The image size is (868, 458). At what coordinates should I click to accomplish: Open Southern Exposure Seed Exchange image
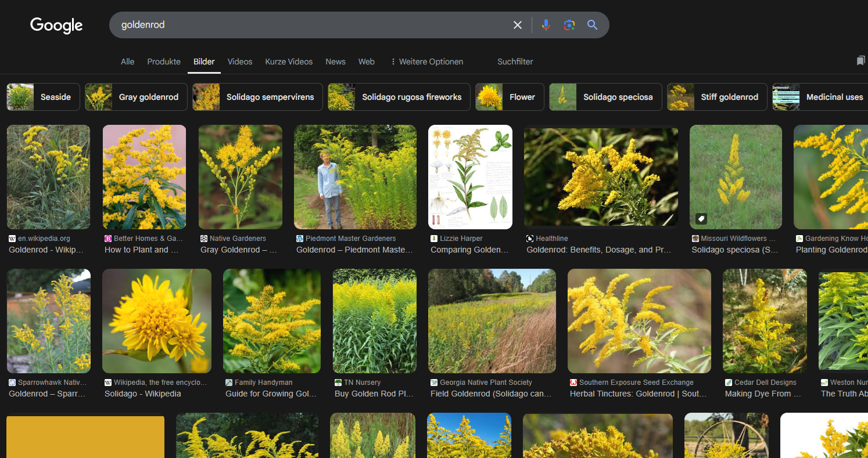tap(639, 321)
